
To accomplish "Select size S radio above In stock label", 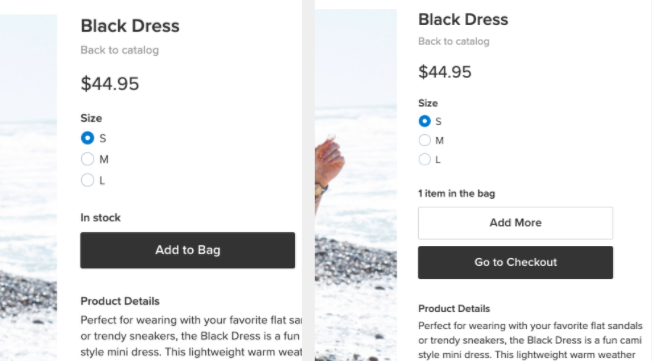I will (87, 138).
